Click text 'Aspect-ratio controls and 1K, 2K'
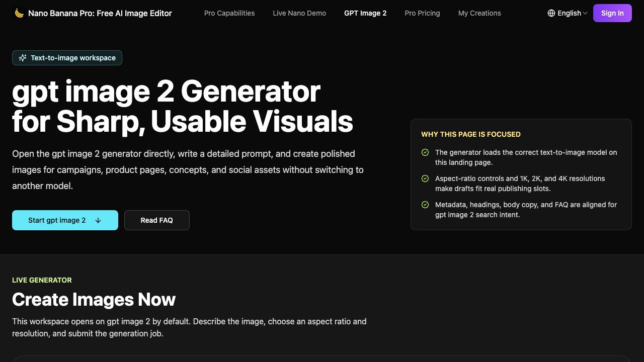The height and width of the screenshot is (362, 644). [520, 184]
